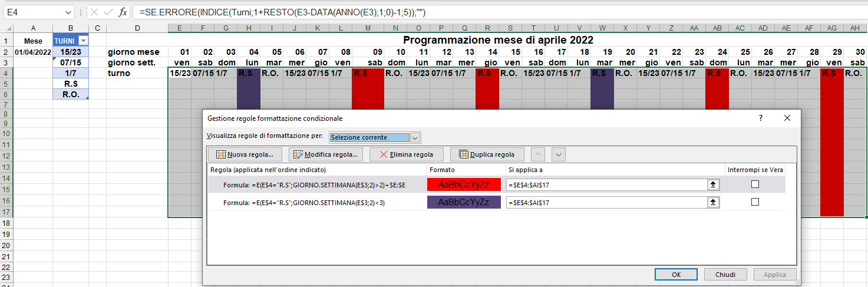Click the Chiudi button

click(725, 275)
